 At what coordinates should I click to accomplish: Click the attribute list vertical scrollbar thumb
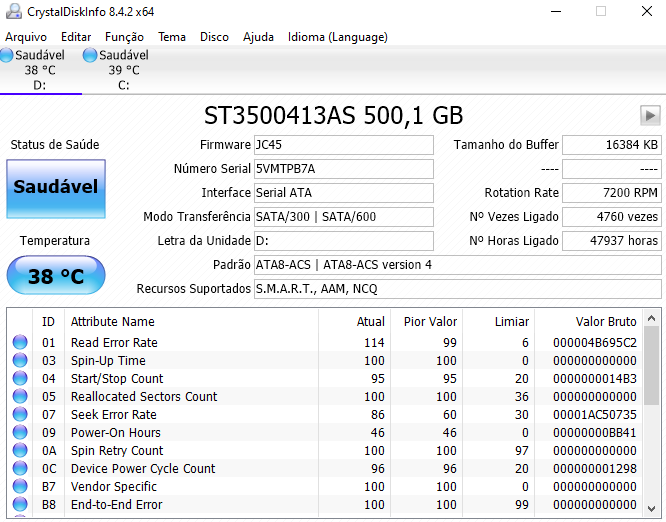652,366
